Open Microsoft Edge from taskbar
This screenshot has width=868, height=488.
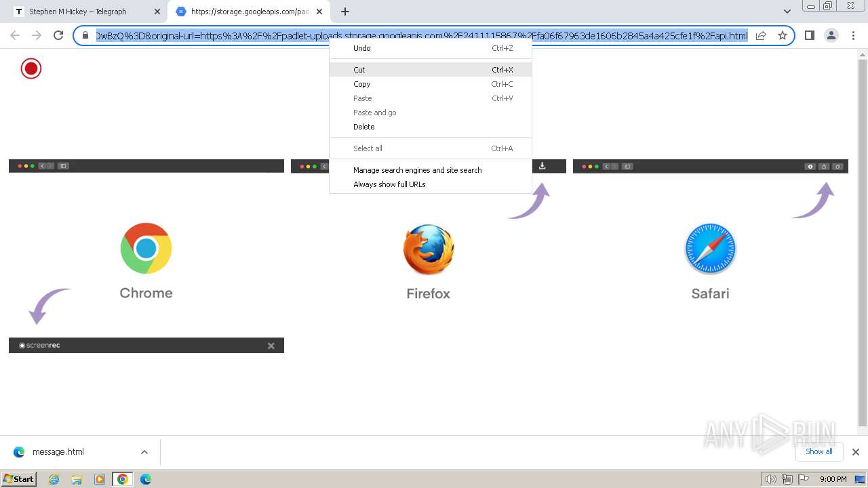coord(146,479)
